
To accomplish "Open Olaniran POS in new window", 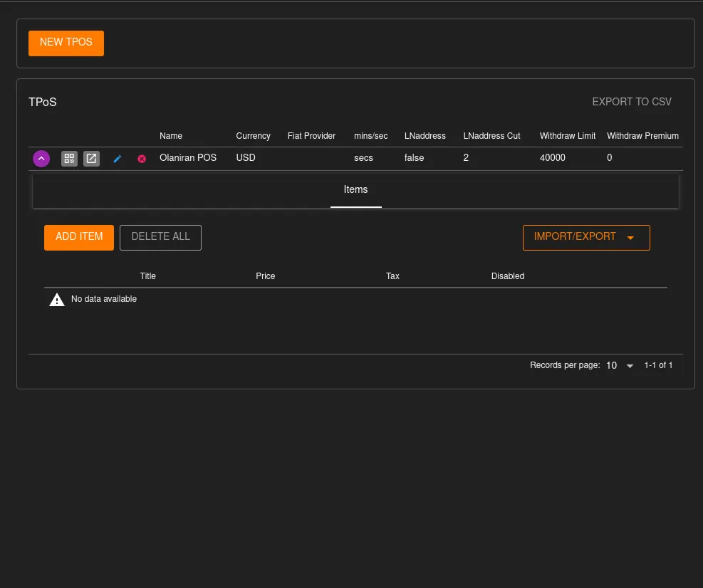I will tap(91, 159).
